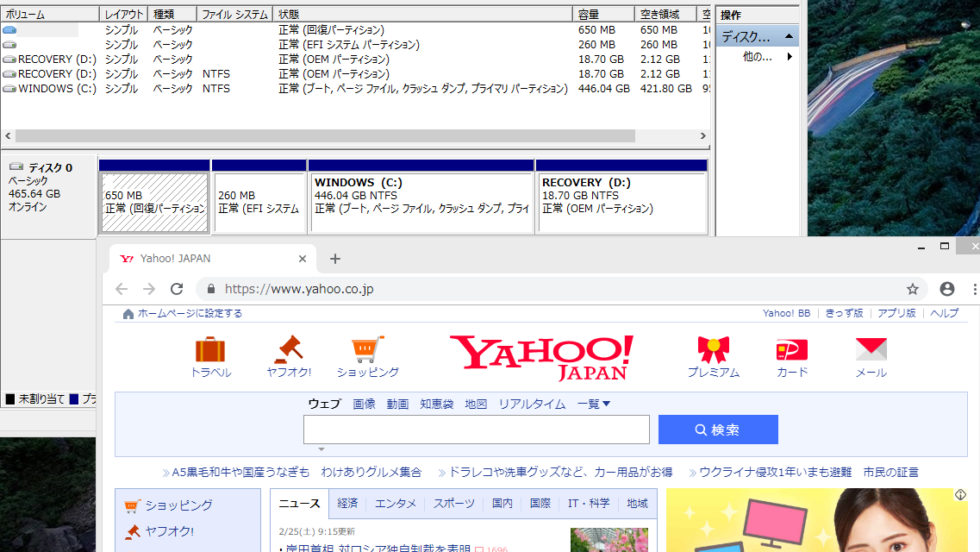Open the Yahoo! BB link
Screen dimensions: 980x552
(786, 313)
